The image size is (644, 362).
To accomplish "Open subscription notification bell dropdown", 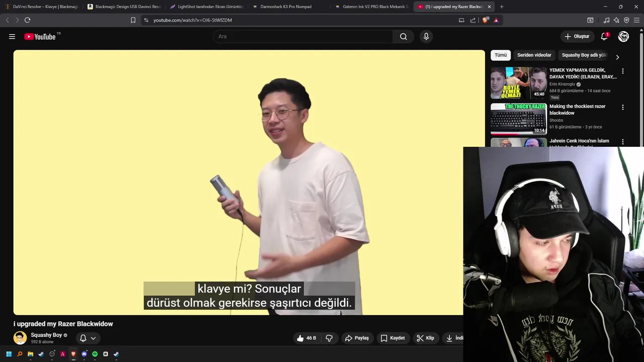I will [x=88, y=338].
